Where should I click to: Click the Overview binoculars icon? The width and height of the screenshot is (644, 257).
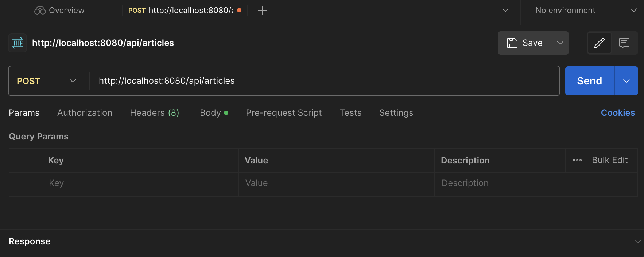(40, 11)
